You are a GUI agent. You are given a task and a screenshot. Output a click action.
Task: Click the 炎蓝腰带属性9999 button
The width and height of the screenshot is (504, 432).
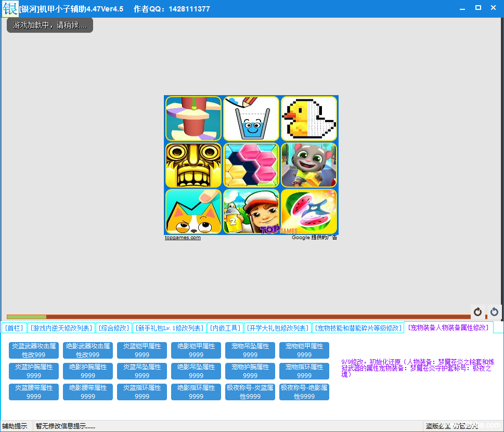point(34,392)
